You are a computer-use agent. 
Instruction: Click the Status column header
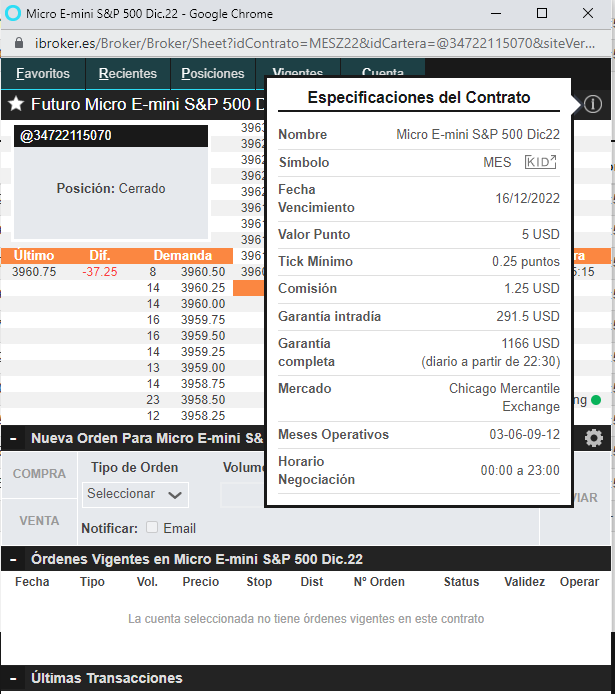pyautogui.click(x=461, y=582)
